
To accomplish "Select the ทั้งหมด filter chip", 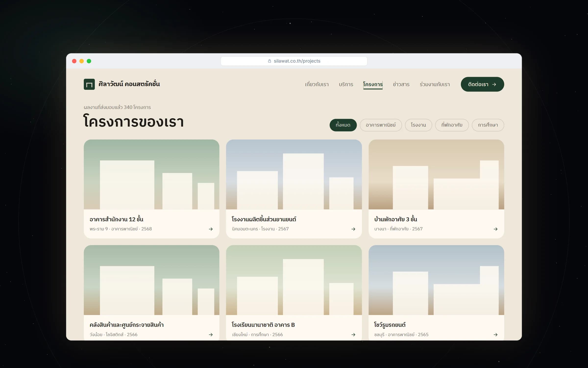I will (x=343, y=125).
